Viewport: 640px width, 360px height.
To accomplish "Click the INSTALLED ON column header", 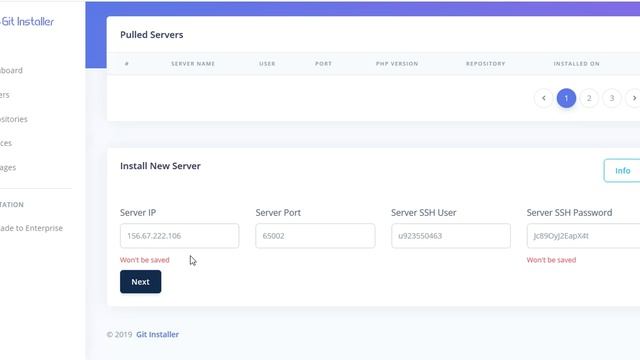I will click(x=577, y=64).
